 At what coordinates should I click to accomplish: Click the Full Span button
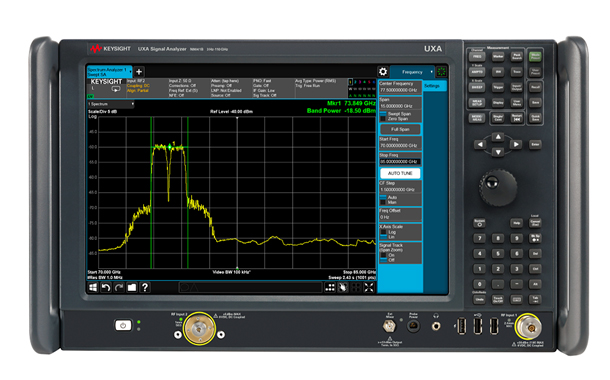pos(400,129)
